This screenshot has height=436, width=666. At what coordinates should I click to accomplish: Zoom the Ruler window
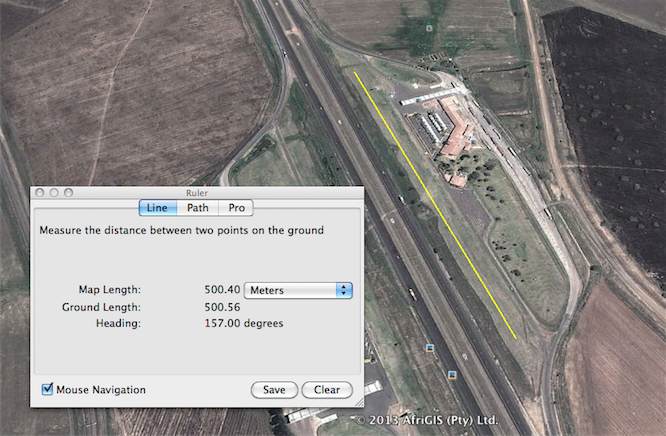[x=68, y=193]
